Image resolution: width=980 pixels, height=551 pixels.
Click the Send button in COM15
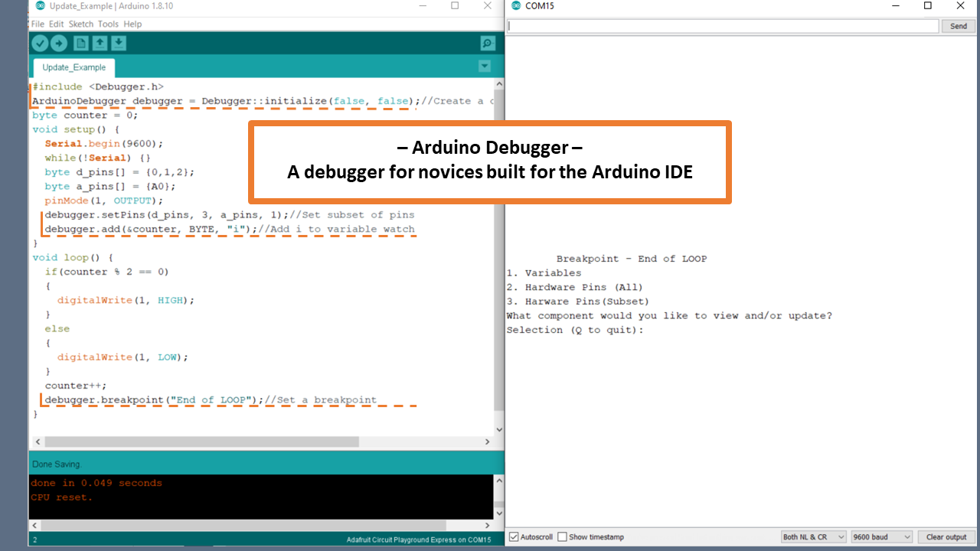(959, 26)
